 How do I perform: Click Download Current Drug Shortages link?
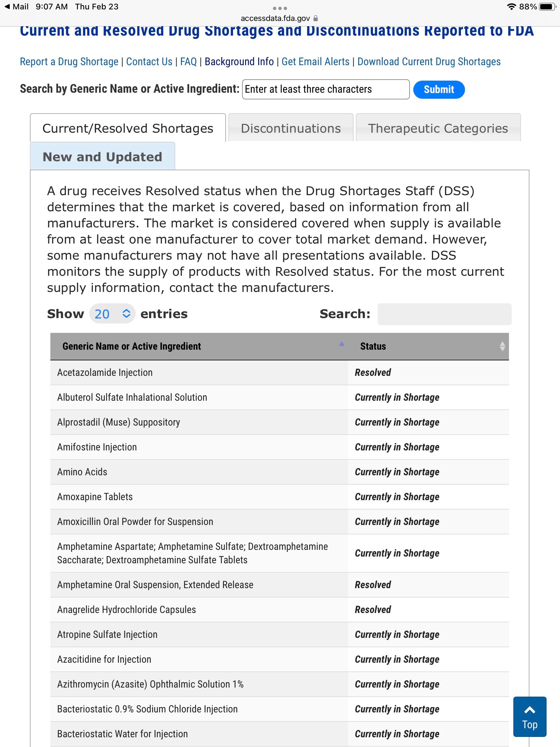429,62
